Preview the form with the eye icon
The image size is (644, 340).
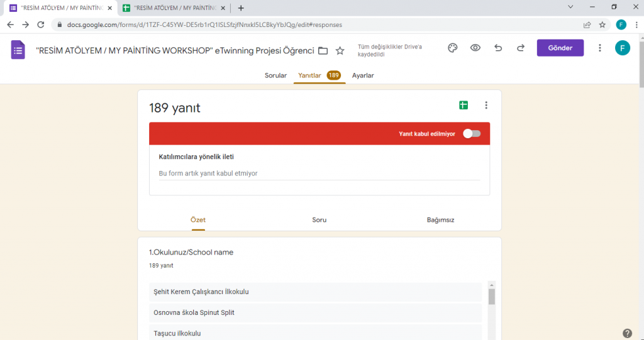[475, 48]
